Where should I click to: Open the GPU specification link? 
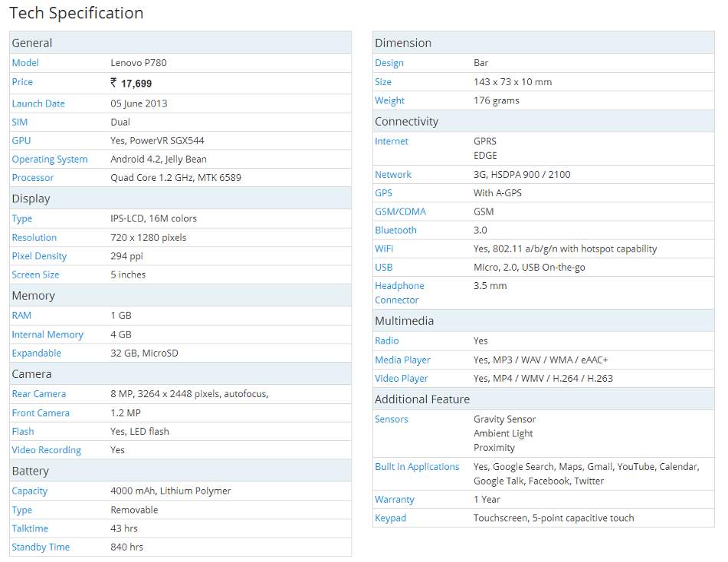click(x=21, y=141)
